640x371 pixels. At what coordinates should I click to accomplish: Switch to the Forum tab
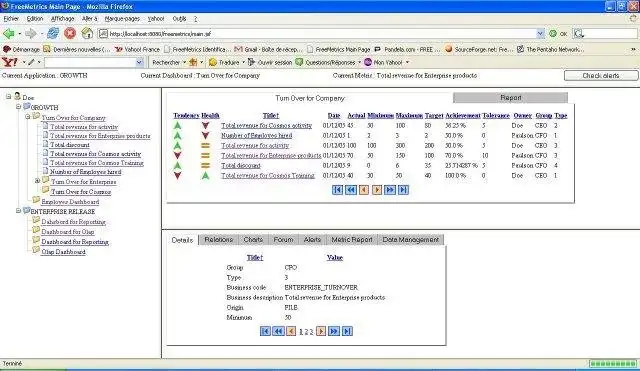(283, 240)
